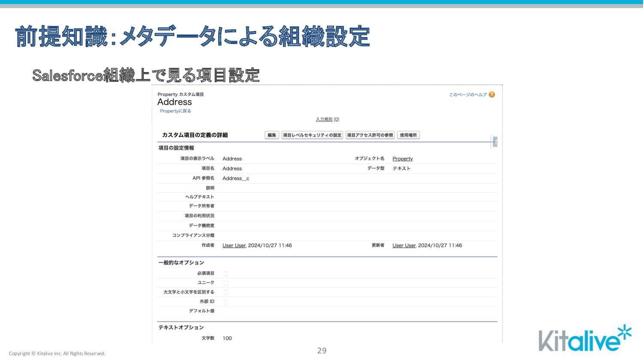Select the Address__c API name text
The width and height of the screenshot is (644, 362).
pos(236,178)
